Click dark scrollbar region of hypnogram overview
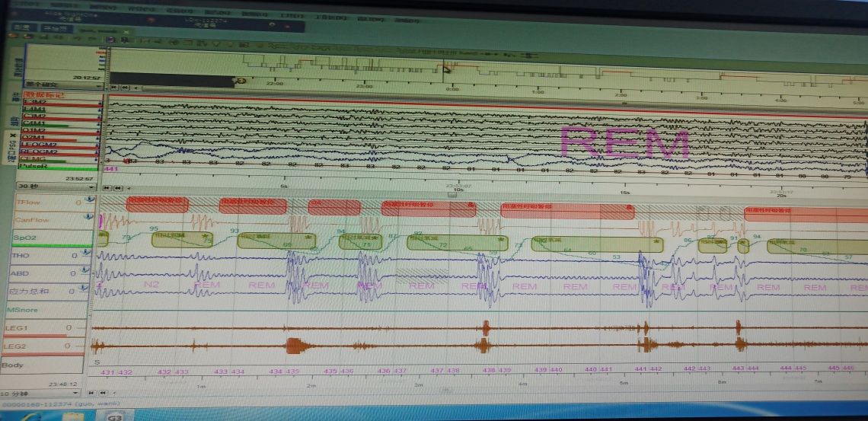This screenshot has height=421, width=868. (171, 81)
